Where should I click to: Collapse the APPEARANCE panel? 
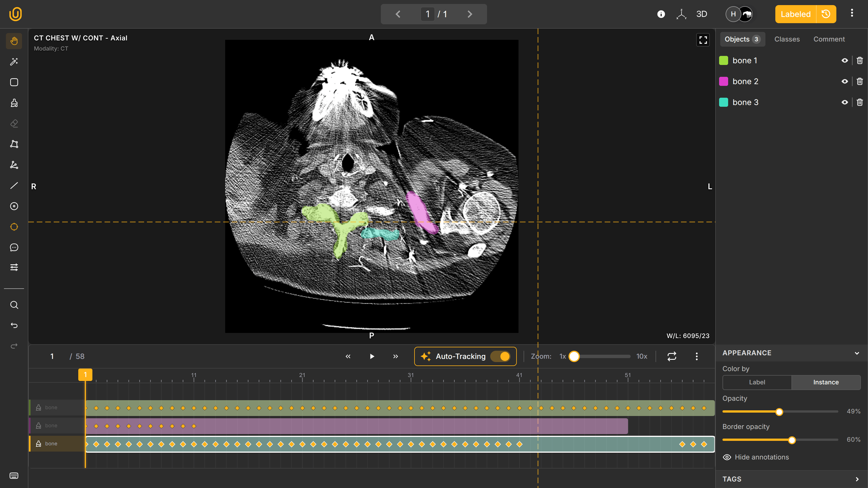point(857,353)
